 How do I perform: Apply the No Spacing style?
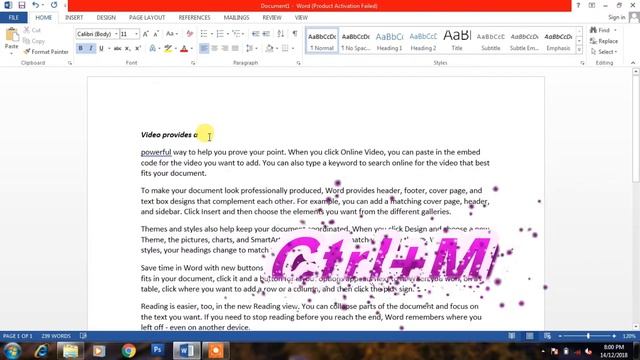pos(356,41)
